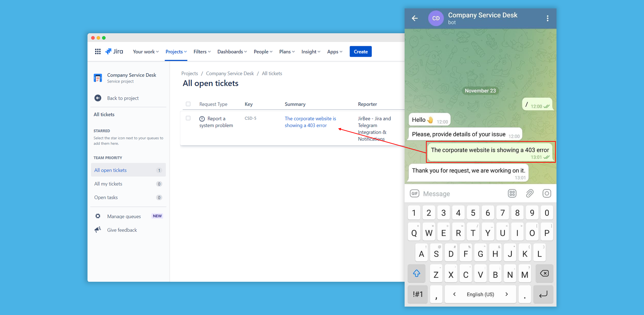The image size is (644, 315).
Task: Tap the Hello greeting message bubble
Action: coord(429,120)
